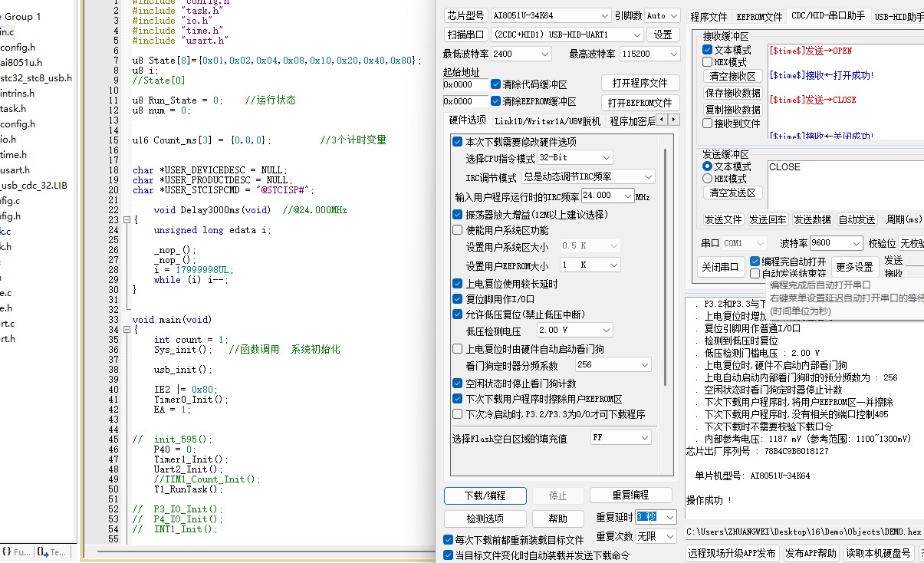Toggle 允许低压复位 checkbox
The height and width of the screenshot is (563, 924).
(x=458, y=314)
